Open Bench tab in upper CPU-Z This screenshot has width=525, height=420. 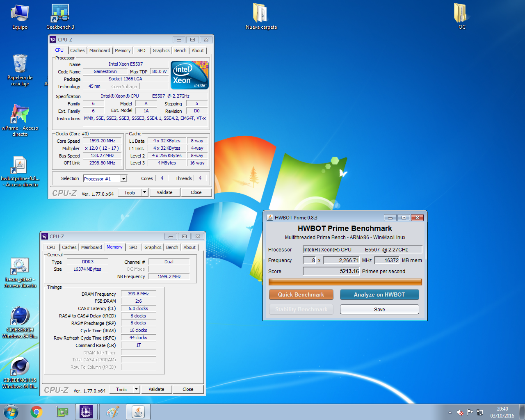tap(180, 50)
